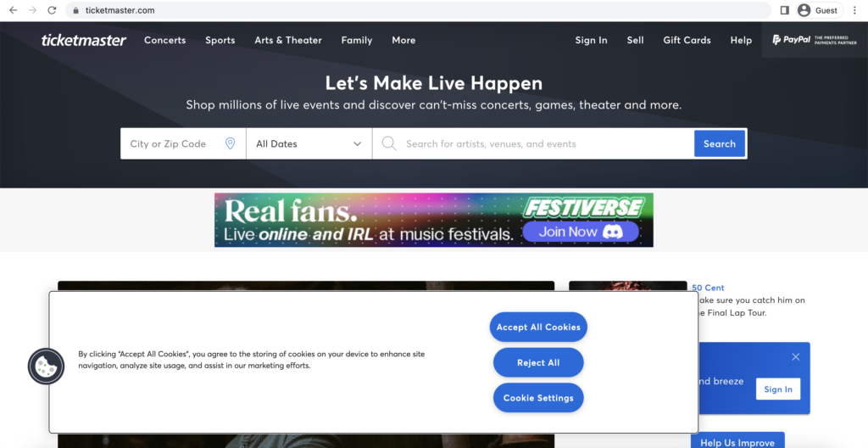Viewport: 868px width, 448px height.
Task: Click the Reject All button
Action: point(538,362)
